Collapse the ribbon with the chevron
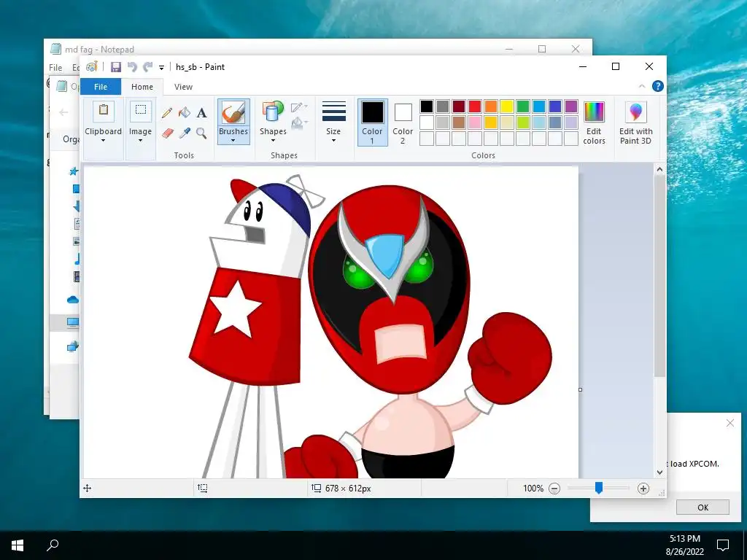The height and width of the screenshot is (560, 747). pyautogui.click(x=642, y=86)
